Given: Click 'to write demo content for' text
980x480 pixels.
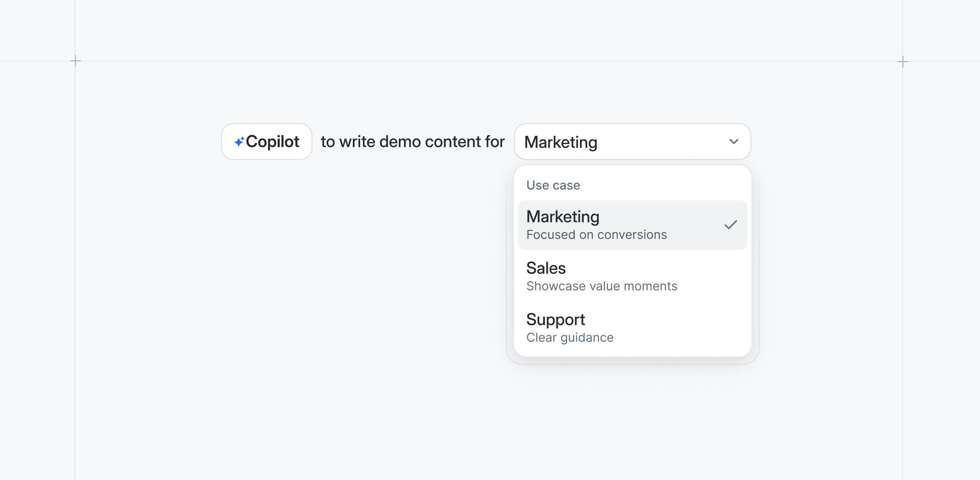Looking at the screenshot, I should 412,141.
